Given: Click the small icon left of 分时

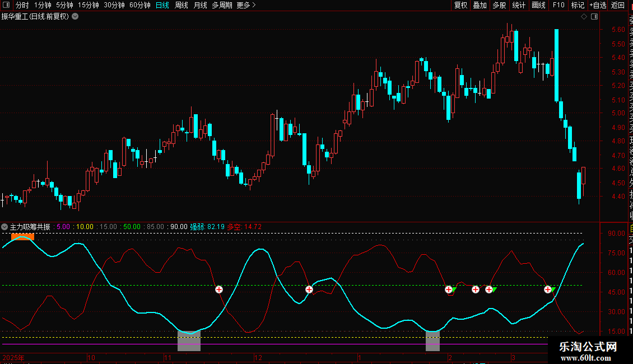Looking at the screenshot, I should [x=7, y=5].
